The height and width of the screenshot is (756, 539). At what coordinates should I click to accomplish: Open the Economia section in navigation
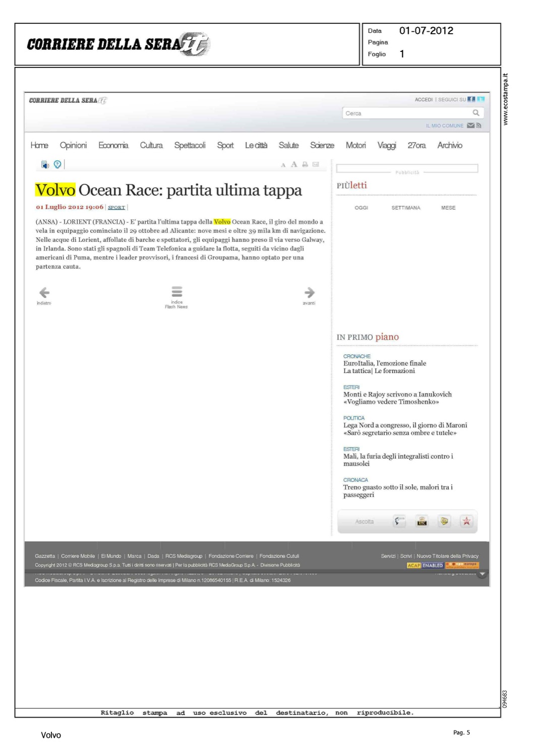click(x=113, y=145)
